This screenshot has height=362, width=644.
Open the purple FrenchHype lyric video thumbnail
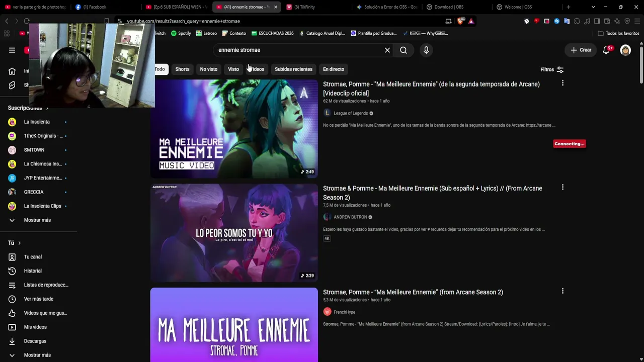234,325
